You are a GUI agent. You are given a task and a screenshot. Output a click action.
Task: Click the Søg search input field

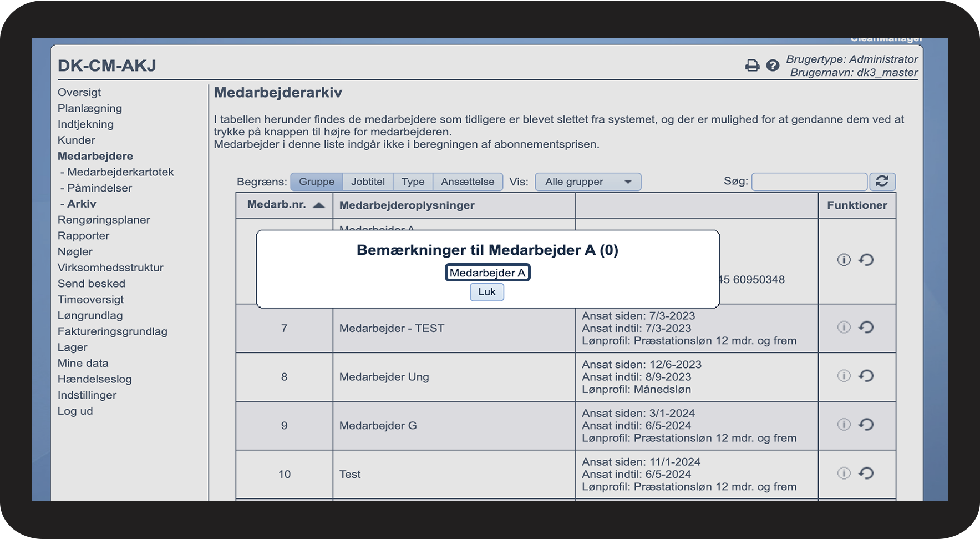tap(809, 182)
